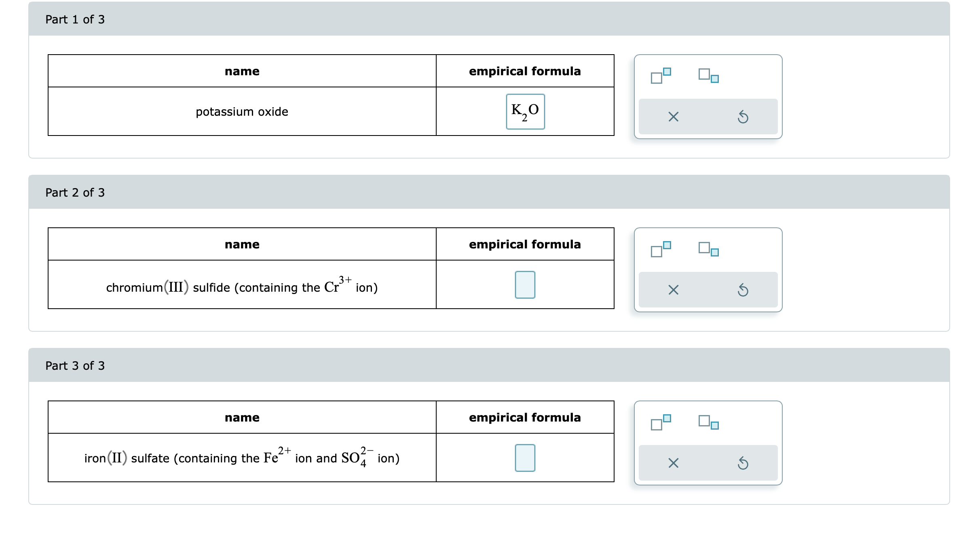Choose the subscript icon in Part 3
The width and height of the screenshot is (980, 551).
point(709,423)
